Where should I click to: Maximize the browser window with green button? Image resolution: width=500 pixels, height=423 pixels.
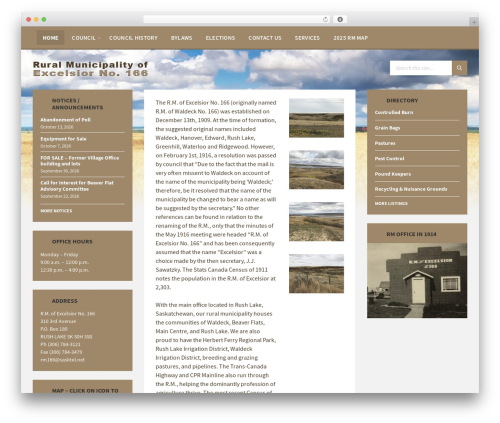(44, 20)
